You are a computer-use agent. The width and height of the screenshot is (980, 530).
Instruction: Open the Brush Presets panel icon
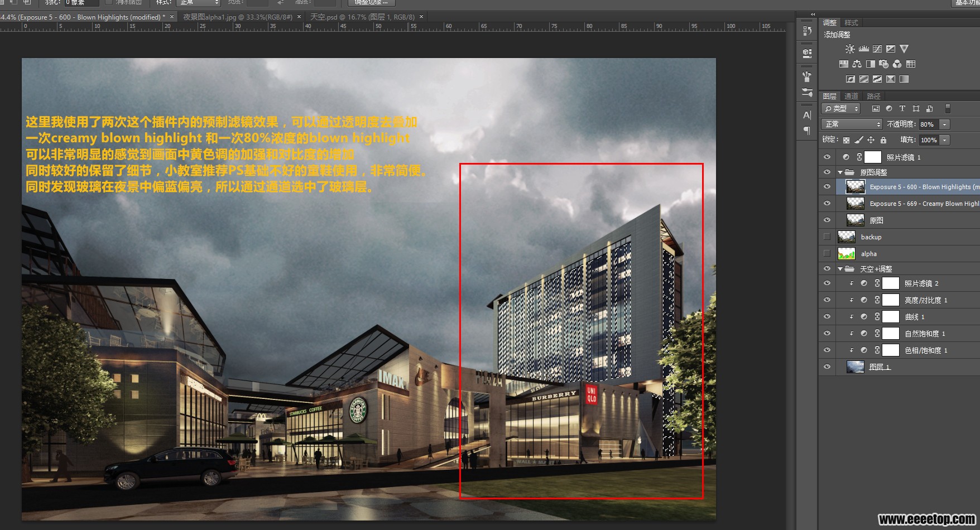point(807,92)
